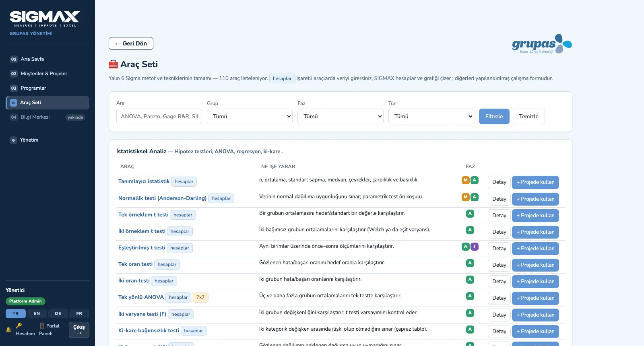
Task: Open the Tür filter dropdown
Action: point(431,116)
